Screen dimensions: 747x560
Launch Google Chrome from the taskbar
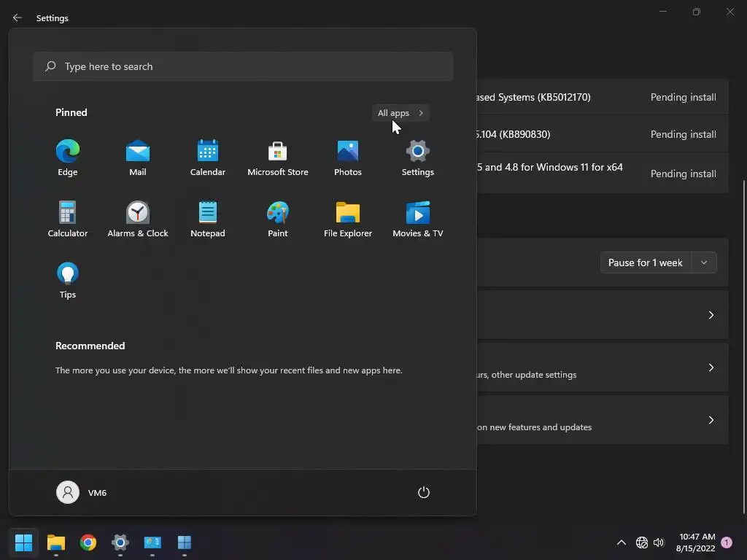coord(88,542)
